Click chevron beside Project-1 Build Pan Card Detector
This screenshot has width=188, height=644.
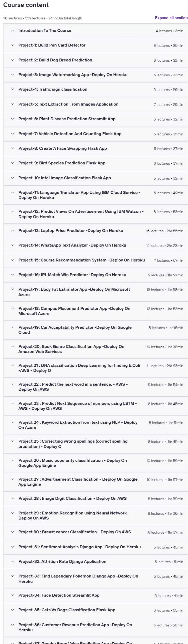13,45
